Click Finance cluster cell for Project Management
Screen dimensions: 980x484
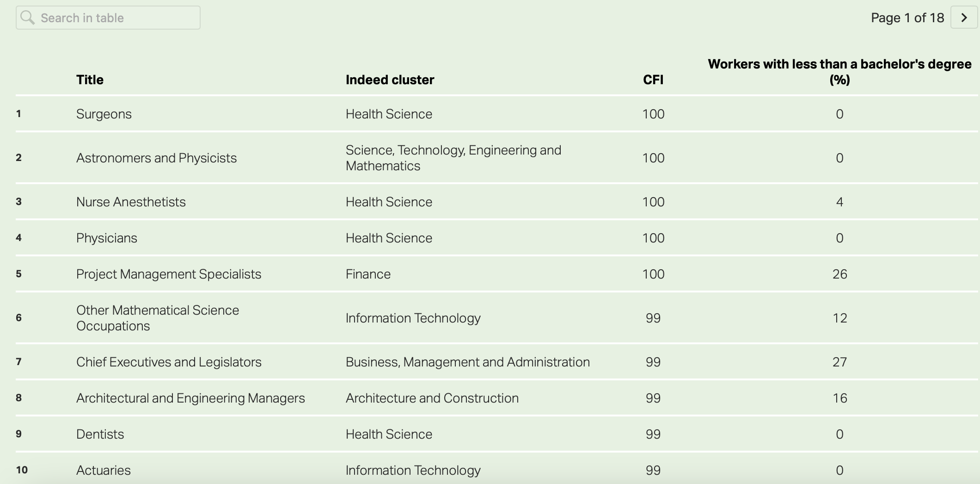pyautogui.click(x=368, y=274)
